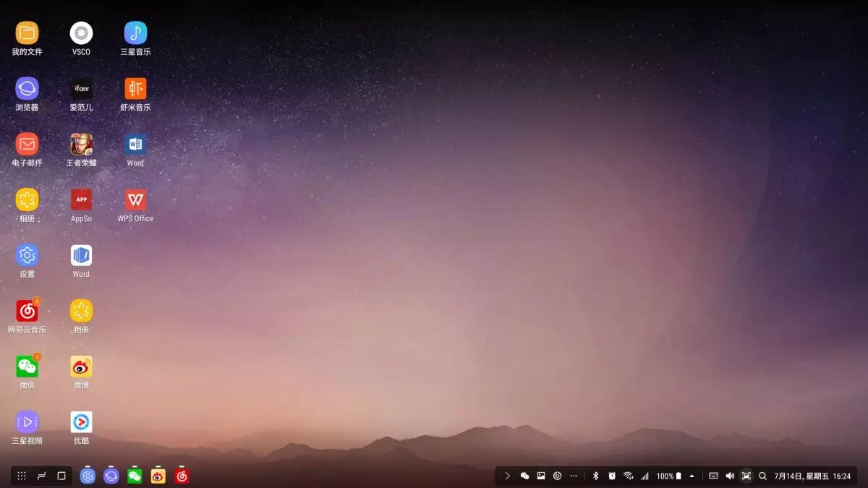Switch to NetEase Music in the taskbar

182,476
